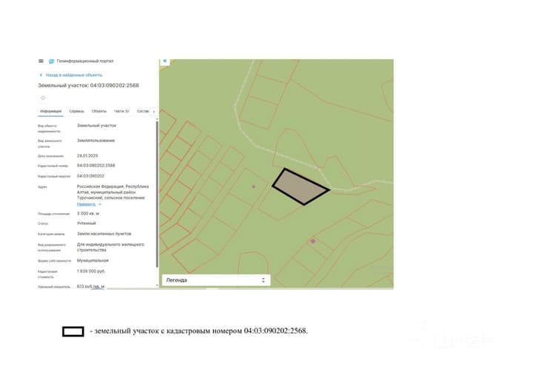The image size is (555, 392).
Task: Click the Геоинформационный портал logo icon
Action: [x=51, y=61]
